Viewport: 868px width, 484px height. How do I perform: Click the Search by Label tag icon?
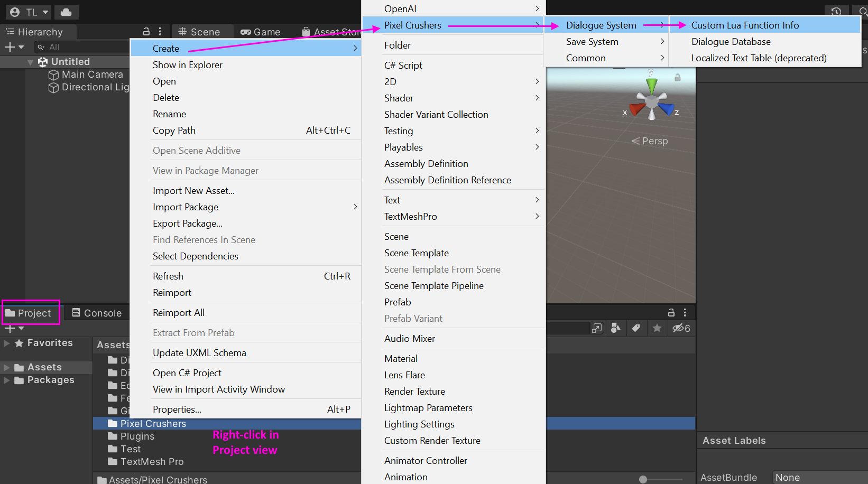636,328
